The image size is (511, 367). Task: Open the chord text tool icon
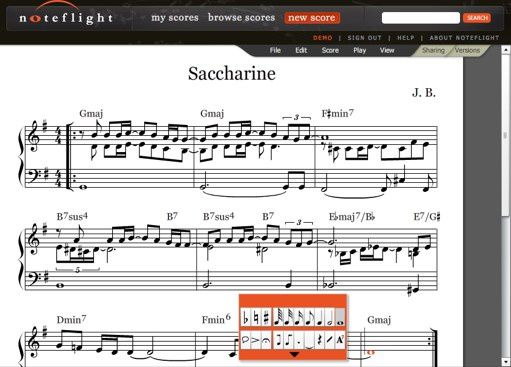point(340,340)
